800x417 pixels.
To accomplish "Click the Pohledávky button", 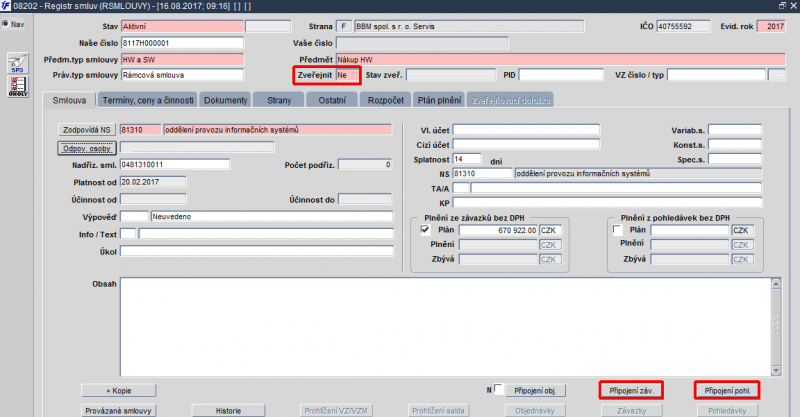I will [727, 410].
